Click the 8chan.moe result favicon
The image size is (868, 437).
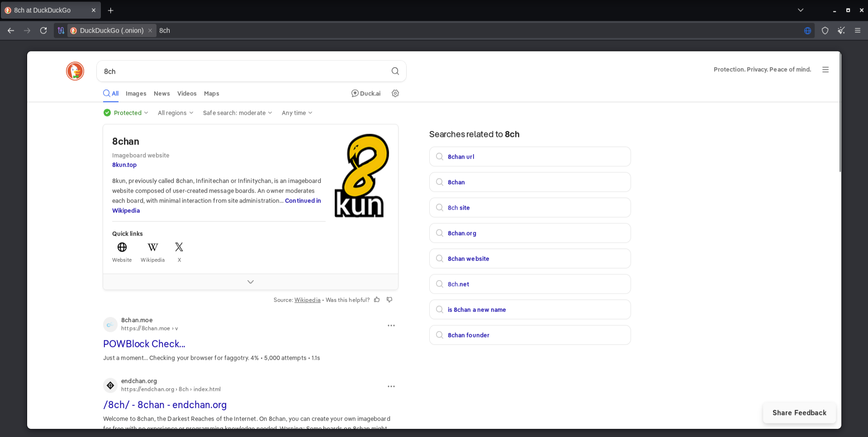click(110, 324)
